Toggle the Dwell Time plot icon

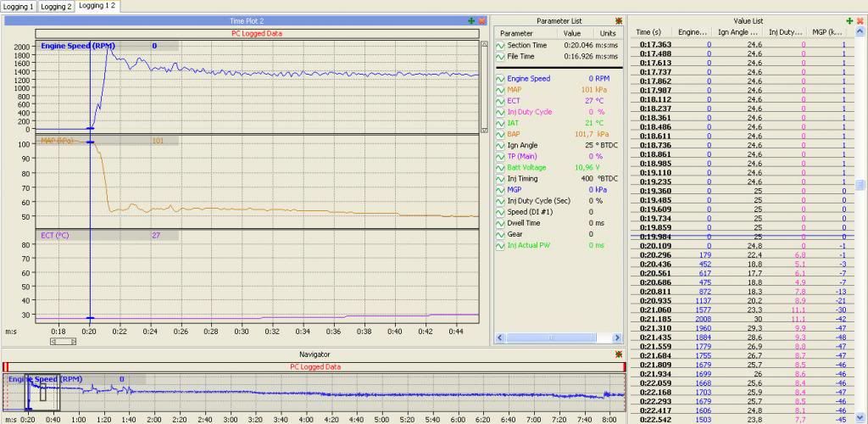pyautogui.click(x=500, y=223)
